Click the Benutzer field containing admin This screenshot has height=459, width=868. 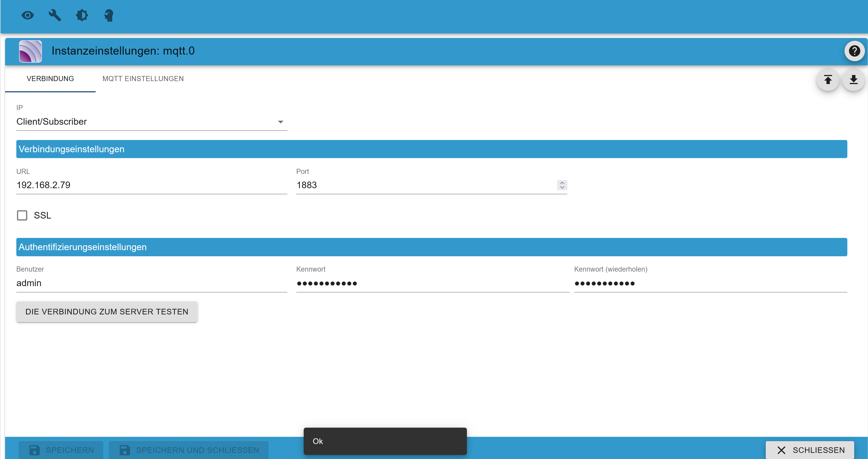(x=152, y=283)
